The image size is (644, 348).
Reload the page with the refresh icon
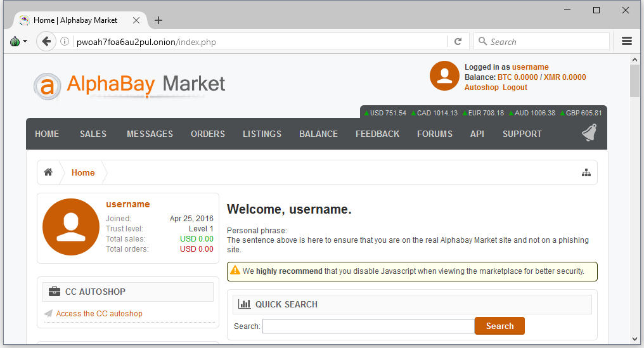click(x=458, y=41)
